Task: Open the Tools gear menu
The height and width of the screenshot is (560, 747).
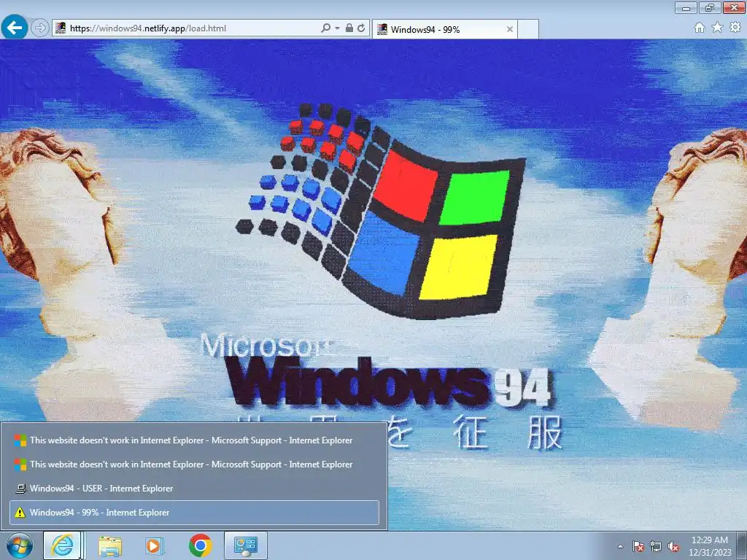Action: coord(735,28)
